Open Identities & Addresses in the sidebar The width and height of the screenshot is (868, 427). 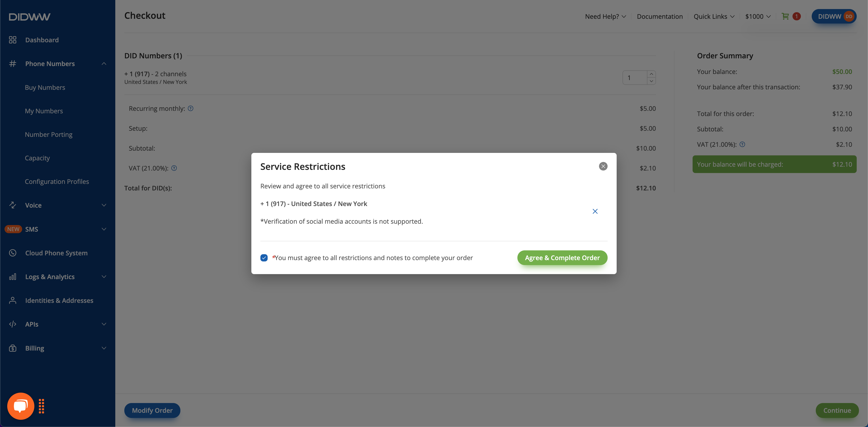[x=59, y=300]
